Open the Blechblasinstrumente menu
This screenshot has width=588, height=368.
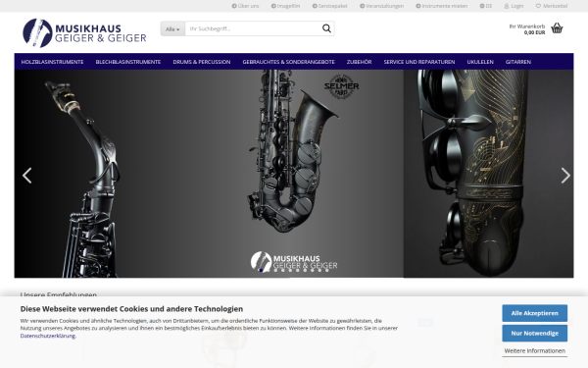coord(127,62)
